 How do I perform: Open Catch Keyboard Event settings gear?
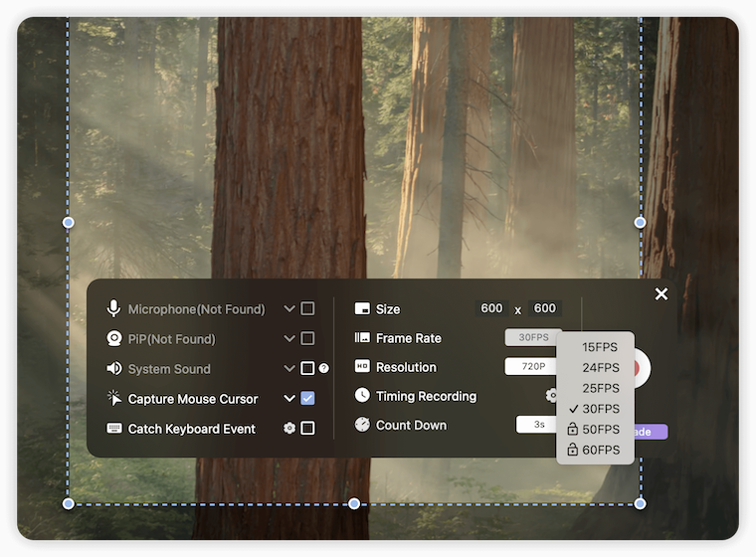289,429
